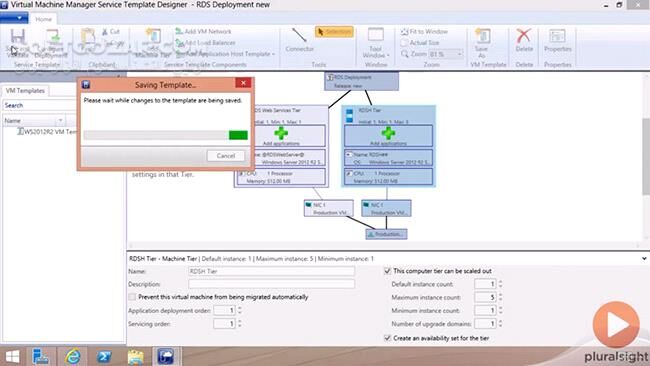Image resolution: width=650 pixels, height=366 pixels.
Task: Click Add VM Network in ribbon
Action: 203,32
